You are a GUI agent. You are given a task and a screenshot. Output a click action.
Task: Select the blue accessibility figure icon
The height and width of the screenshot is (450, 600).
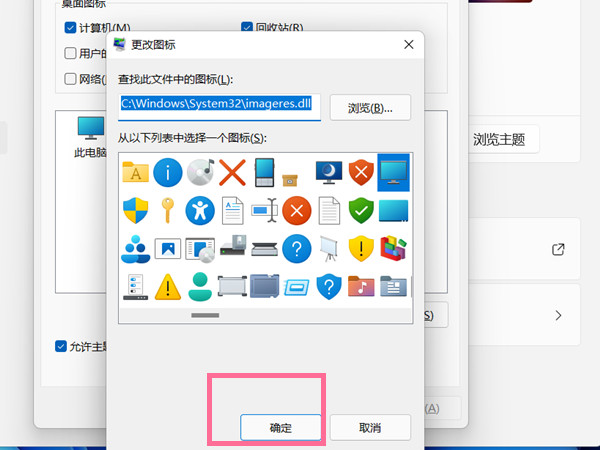[x=200, y=210]
